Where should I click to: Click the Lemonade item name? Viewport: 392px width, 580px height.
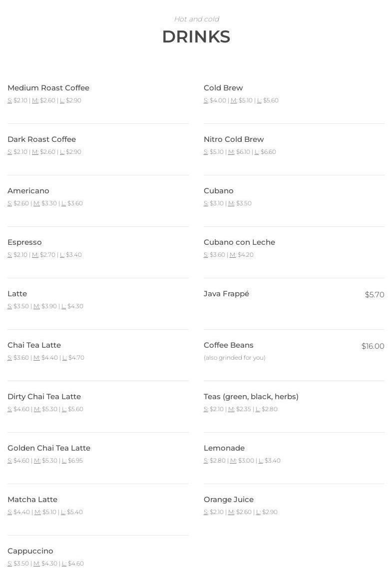click(x=224, y=448)
